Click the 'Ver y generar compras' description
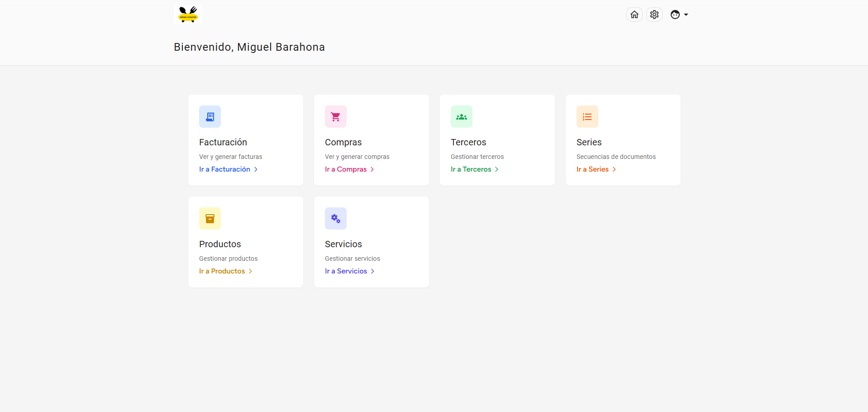The image size is (868, 412). (x=357, y=157)
